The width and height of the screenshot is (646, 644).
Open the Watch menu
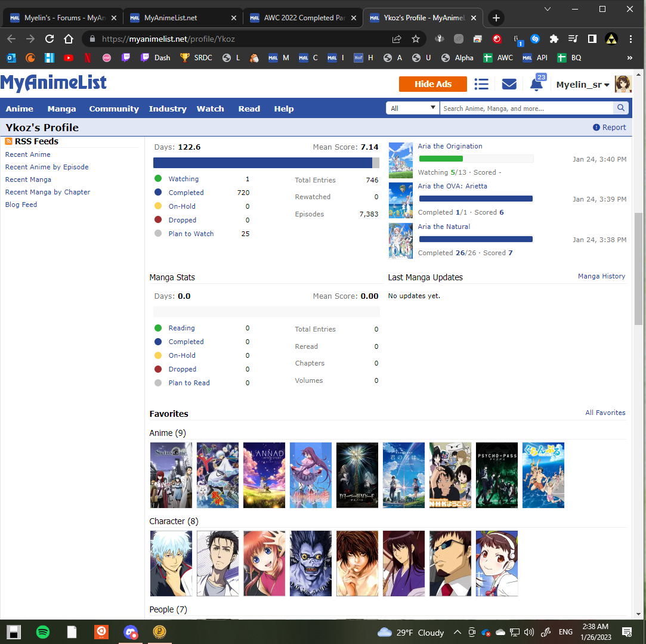(210, 109)
